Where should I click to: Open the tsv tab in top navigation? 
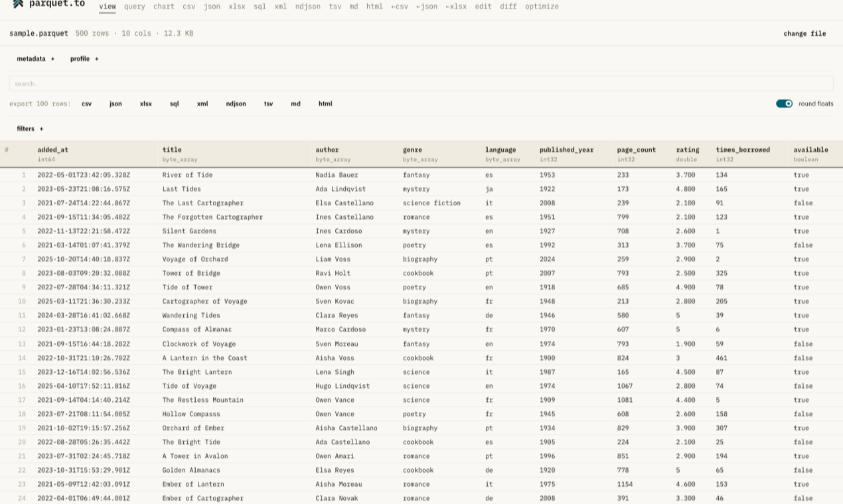click(x=335, y=7)
